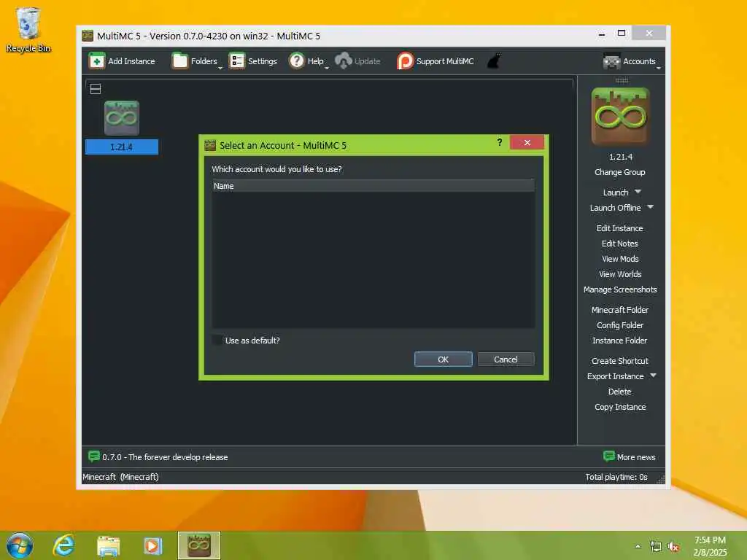Click the black cat icon in toolbar

click(x=494, y=61)
